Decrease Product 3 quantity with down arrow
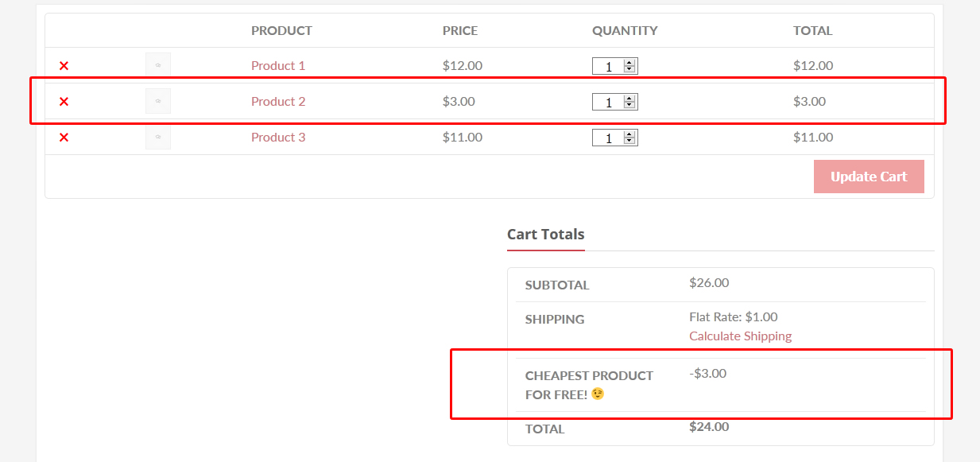 (629, 142)
